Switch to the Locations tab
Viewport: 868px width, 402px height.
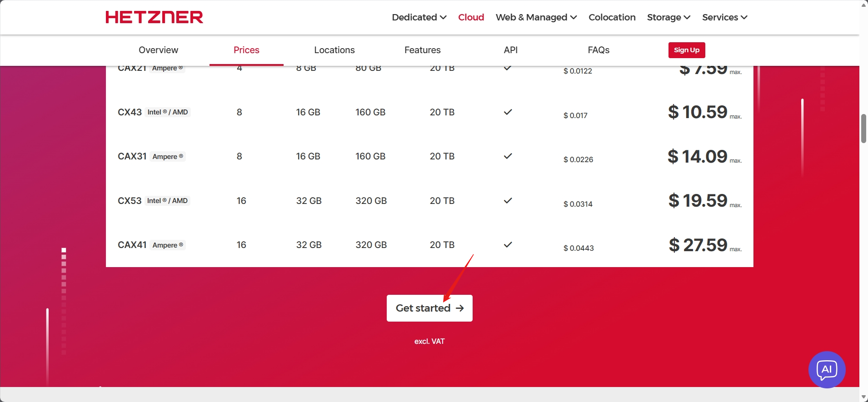tap(334, 50)
